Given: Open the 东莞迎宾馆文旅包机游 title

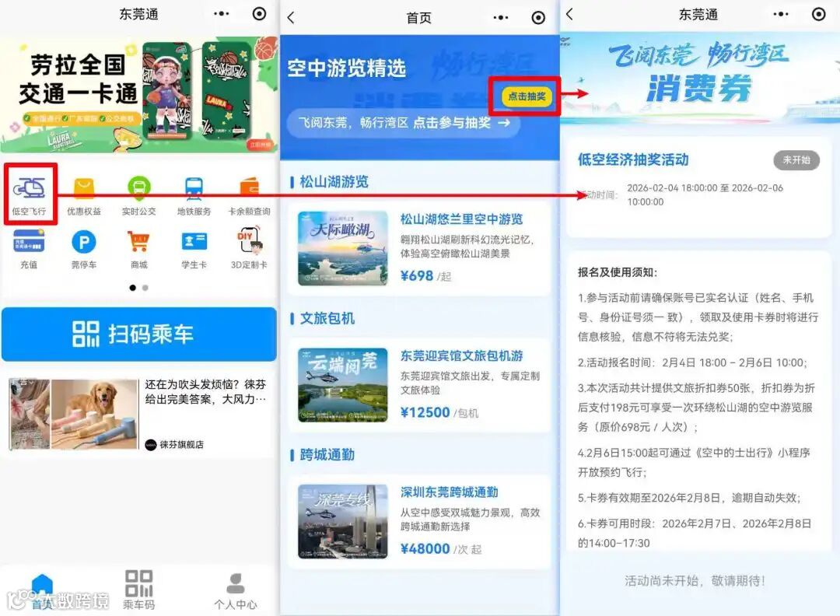Looking at the screenshot, I should click(462, 355).
